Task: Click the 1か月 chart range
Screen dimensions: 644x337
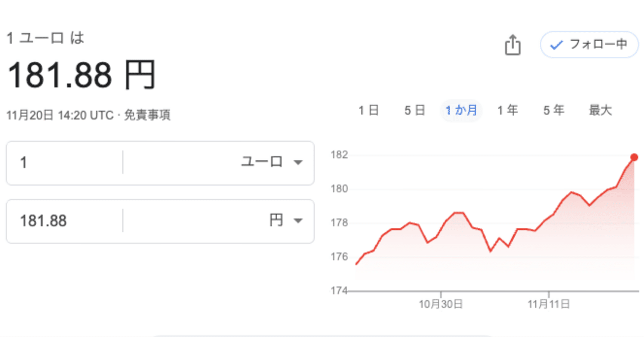Action: (x=461, y=110)
